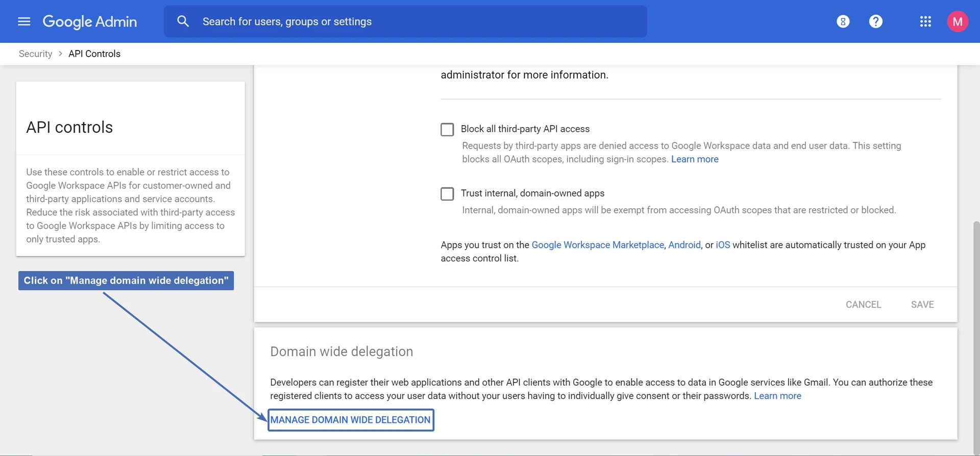Viewport: 980px width, 456px height.
Task: Open Learn more about domain wide delegation
Action: pos(777,396)
